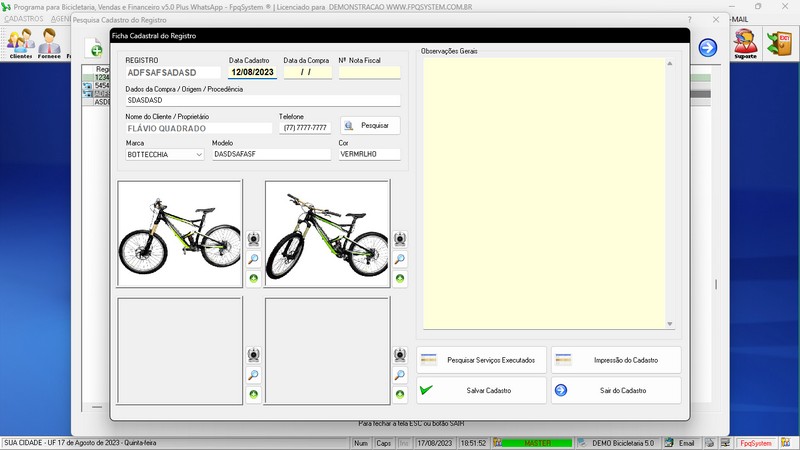The image size is (800, 450).
Task: Click Pesquisar button next to Telefone
Action: (370, 125)
